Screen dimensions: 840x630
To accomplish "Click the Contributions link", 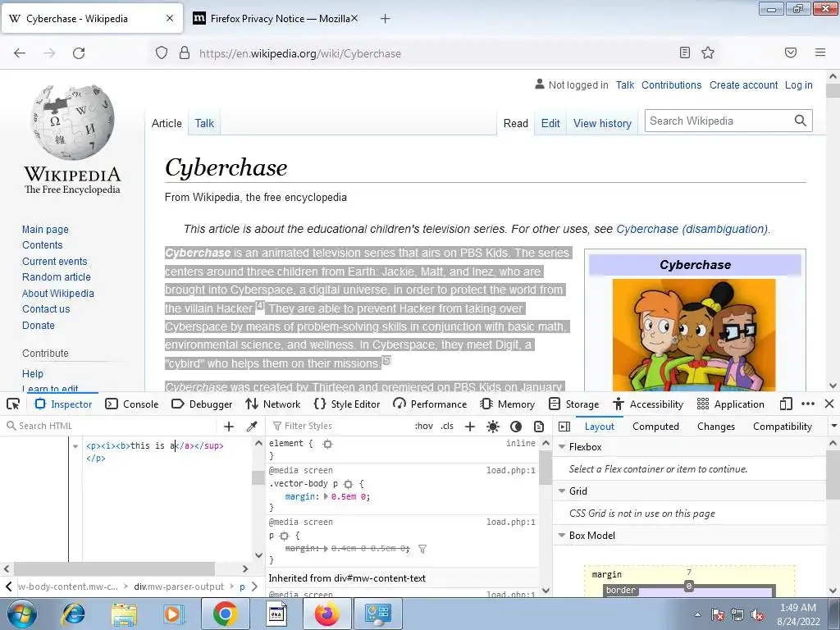I will pyautogui.click(x=671, y=84).
